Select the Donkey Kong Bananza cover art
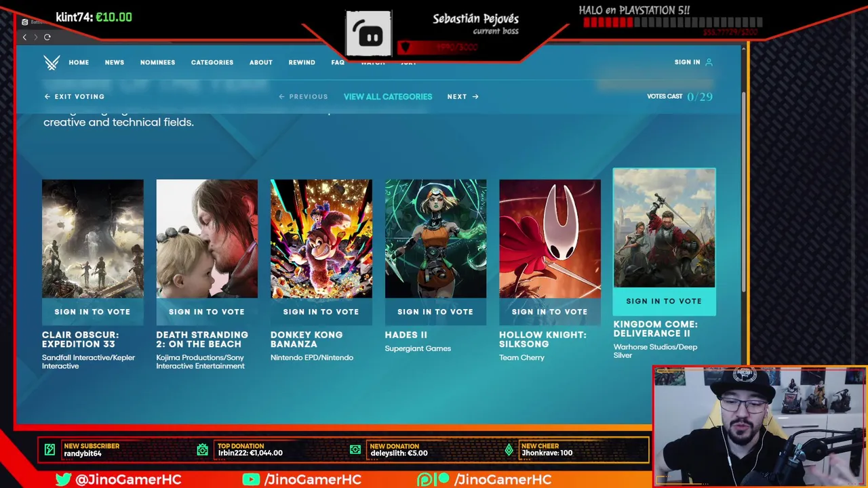 point(321,239)
